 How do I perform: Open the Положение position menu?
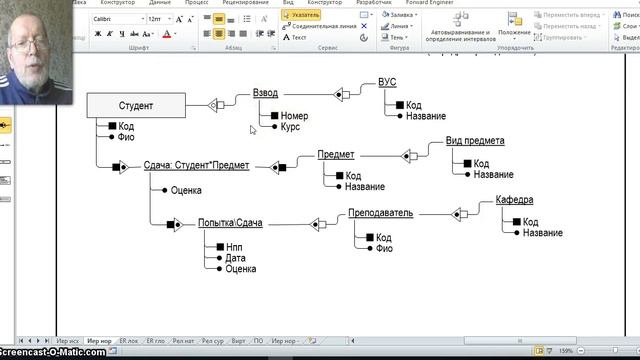[514, 26]
